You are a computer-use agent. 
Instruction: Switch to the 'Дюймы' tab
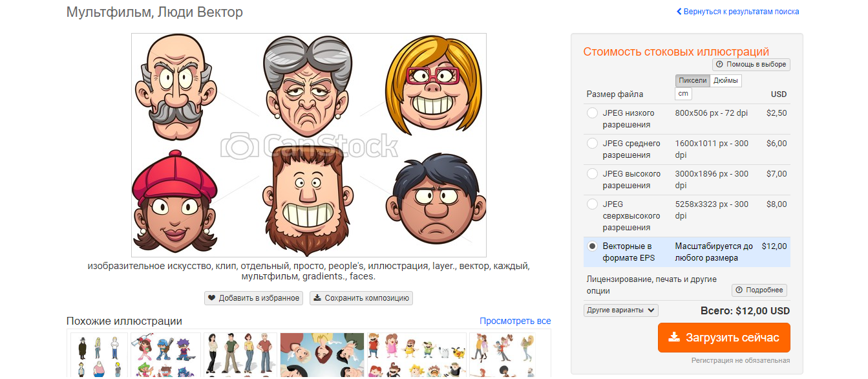[726, 80]
